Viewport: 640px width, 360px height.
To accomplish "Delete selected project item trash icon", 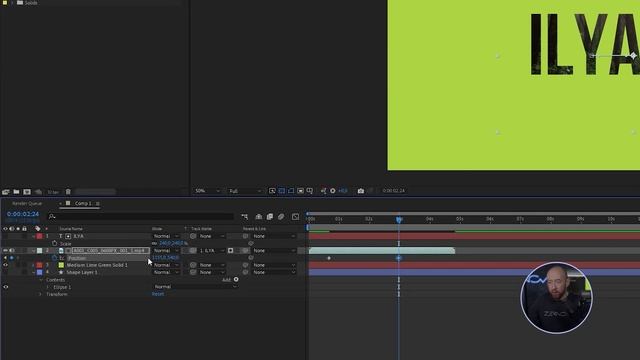I will [x=68, y=191].
